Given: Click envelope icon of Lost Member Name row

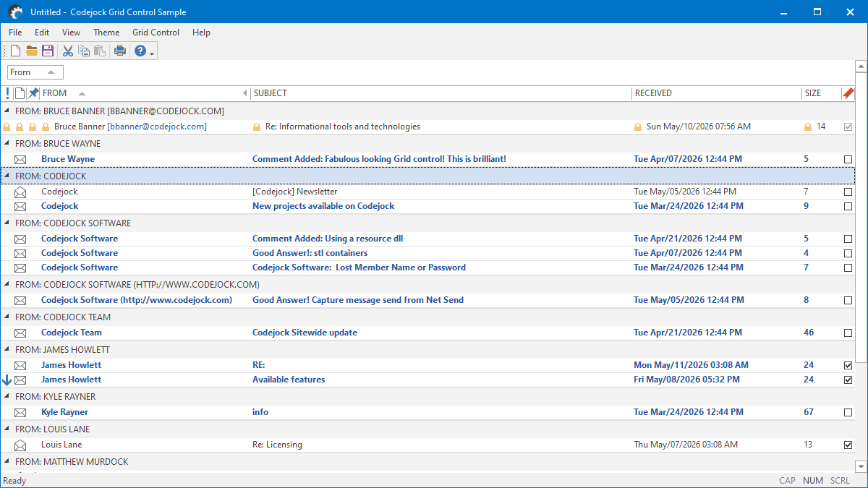Looking at the screenshot, I should pos(20,267).
